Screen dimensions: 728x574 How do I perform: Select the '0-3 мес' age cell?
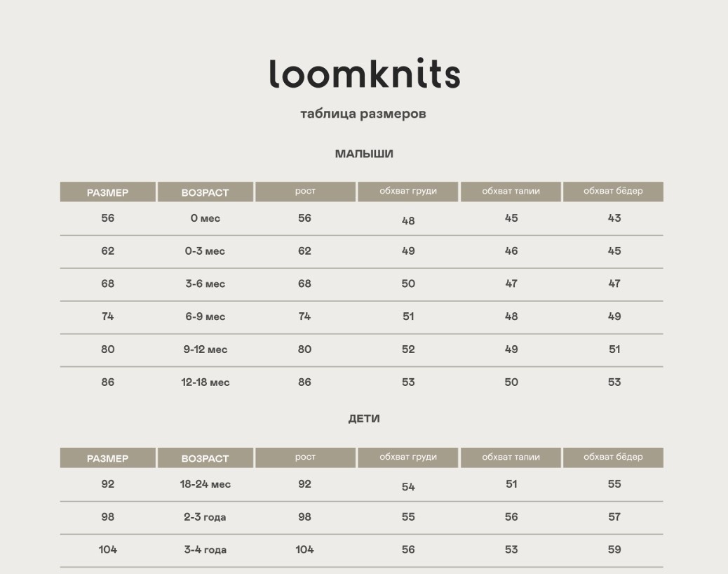coord(205,251)
